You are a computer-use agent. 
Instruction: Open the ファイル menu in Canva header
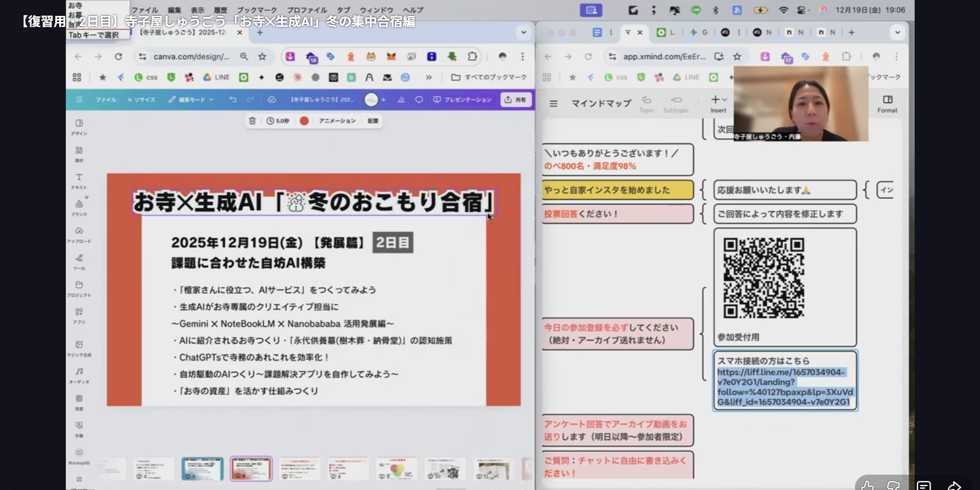point(106,100)
